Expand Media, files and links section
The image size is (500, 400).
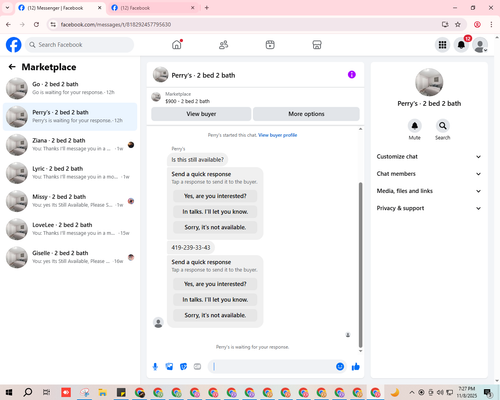coord(429,191)
